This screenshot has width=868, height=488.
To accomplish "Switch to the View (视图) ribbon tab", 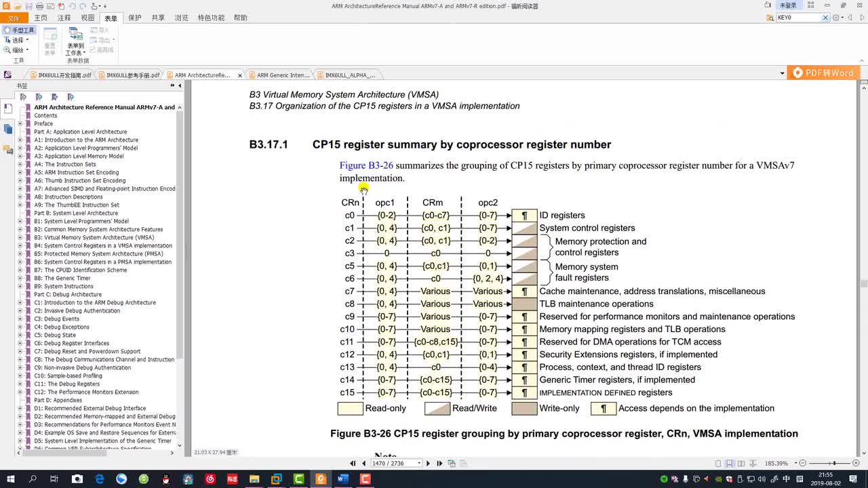I will pos(87,18).
